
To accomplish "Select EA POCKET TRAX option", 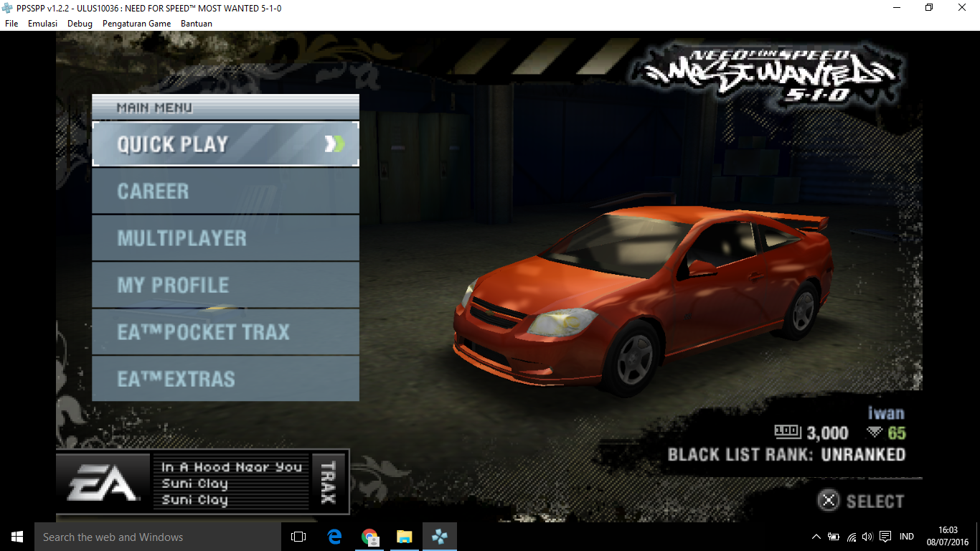I will (225, 331).
